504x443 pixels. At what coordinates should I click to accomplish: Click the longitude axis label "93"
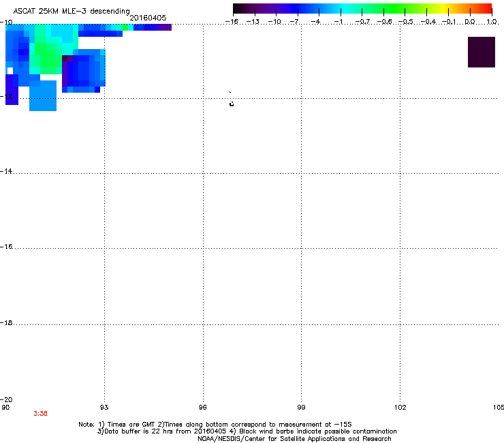coord(104,408)
